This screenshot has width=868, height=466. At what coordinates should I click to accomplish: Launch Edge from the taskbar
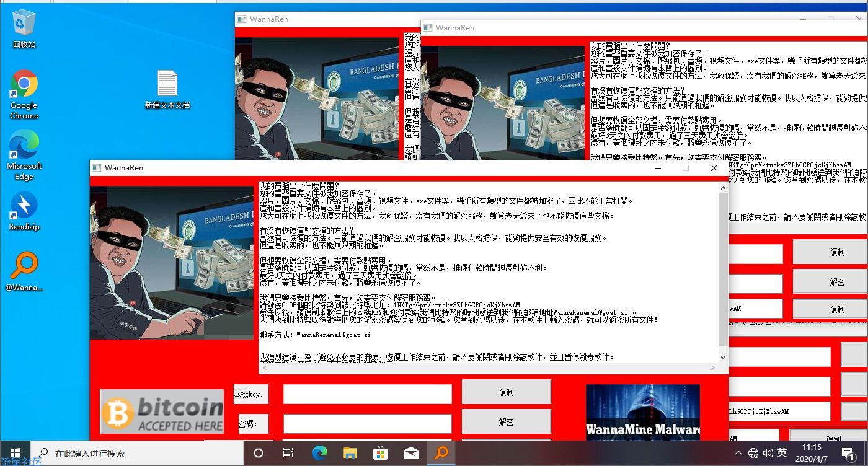[319, 453]
